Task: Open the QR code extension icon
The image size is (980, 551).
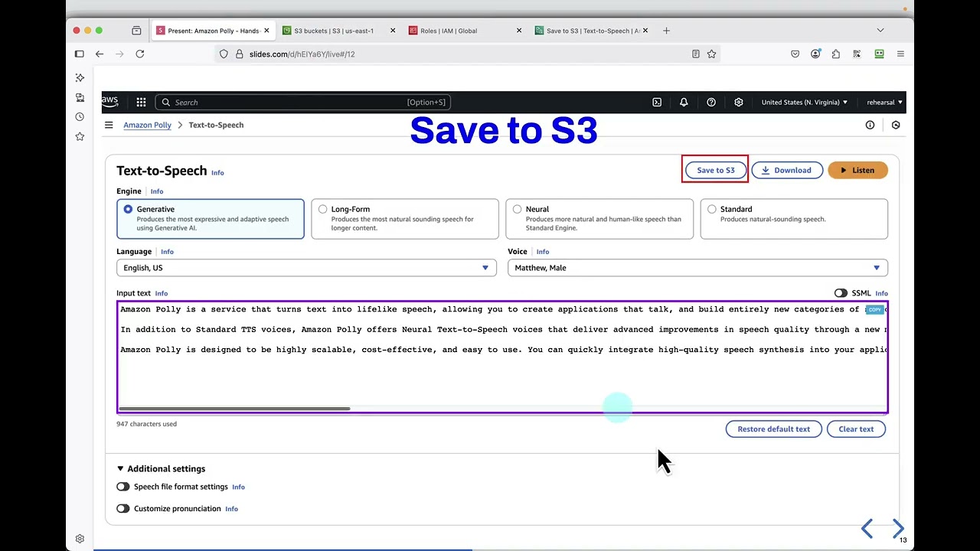Action: coord(857,54)
